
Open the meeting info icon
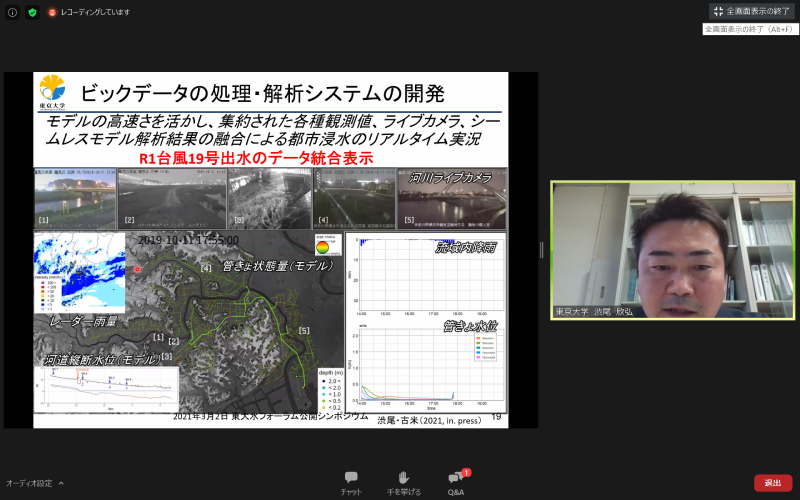pyautogui.click(x=12, y=12)
